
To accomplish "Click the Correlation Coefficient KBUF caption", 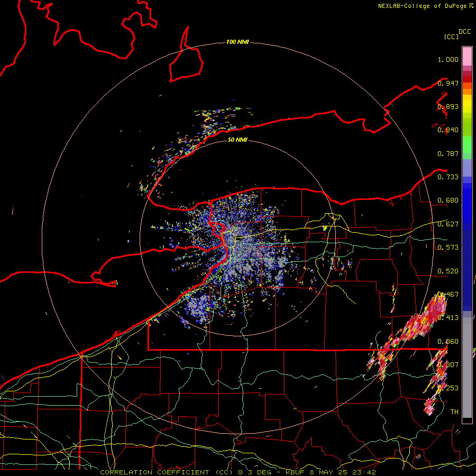I will (x=237, y=472).
